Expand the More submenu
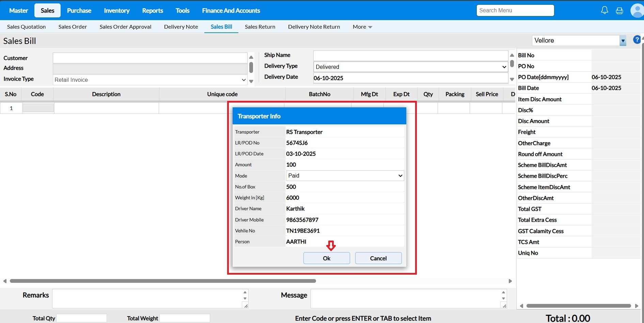This screenshot has height=323, width=644. [x=362, y=27]
